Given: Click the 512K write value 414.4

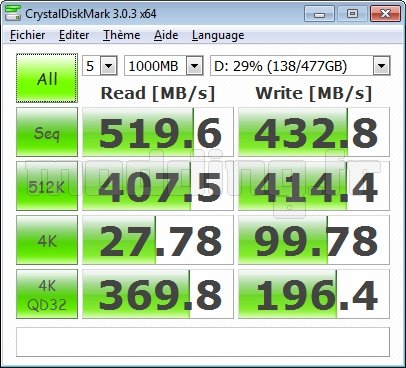Looking at the screenshot, I should point(314,186).
